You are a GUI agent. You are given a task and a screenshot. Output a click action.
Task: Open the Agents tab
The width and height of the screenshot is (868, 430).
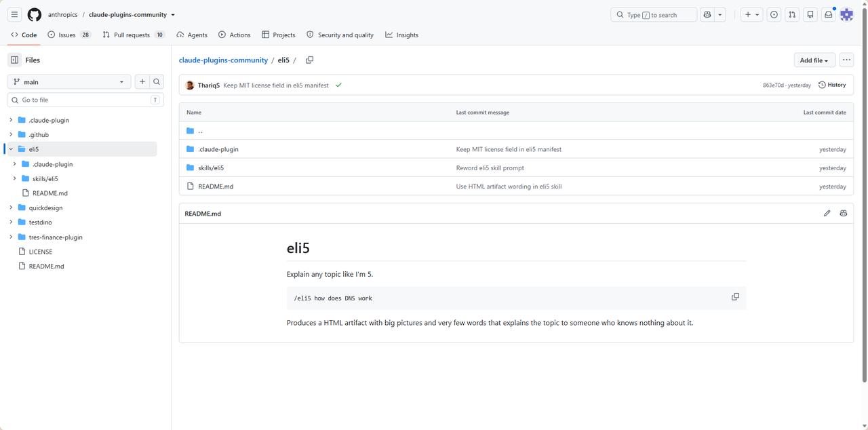tap(192, 35)
